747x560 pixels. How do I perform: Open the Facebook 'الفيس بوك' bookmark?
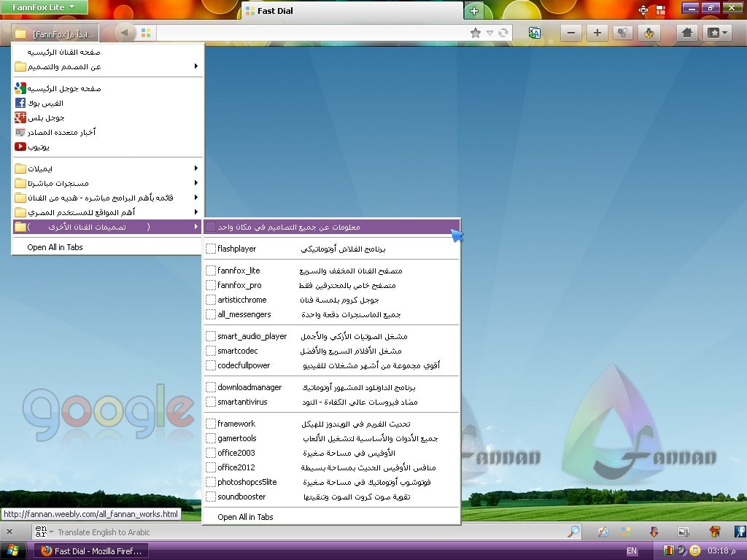pyautogui.click(x=108, y=103)
